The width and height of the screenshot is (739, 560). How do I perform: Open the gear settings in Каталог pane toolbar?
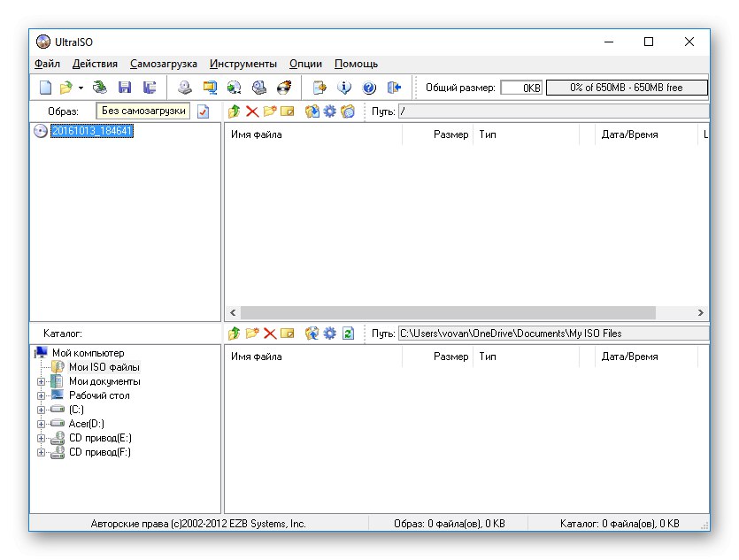coord(329,334)
